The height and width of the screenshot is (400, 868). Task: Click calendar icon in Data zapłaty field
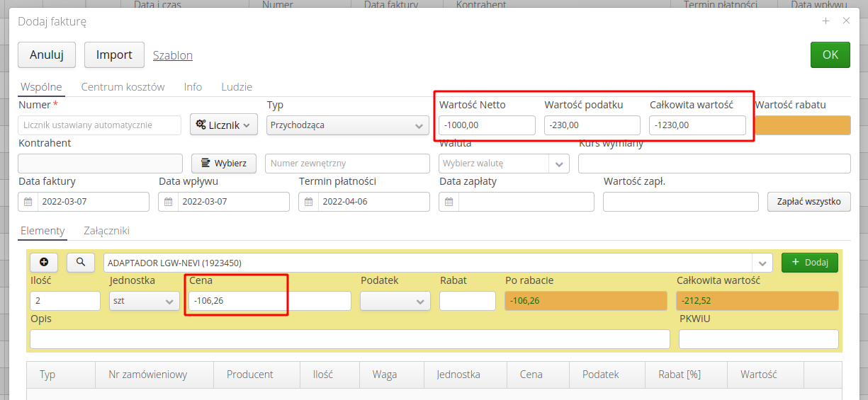449,202
